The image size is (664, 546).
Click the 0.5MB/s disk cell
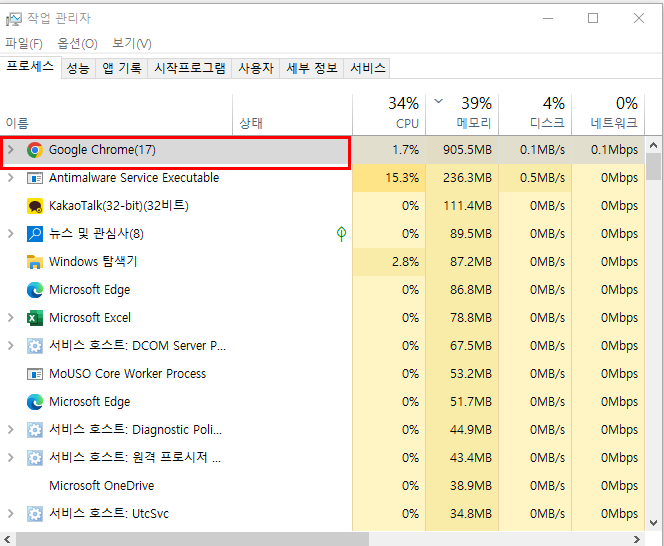tap(535, 178)
